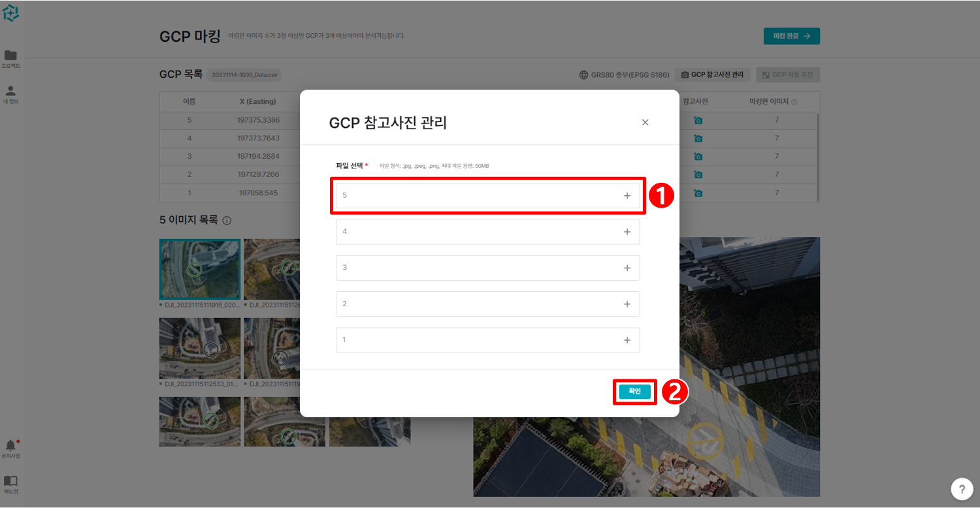Click the camera icon for GCP 5 reference photo

tap(698, 120)
